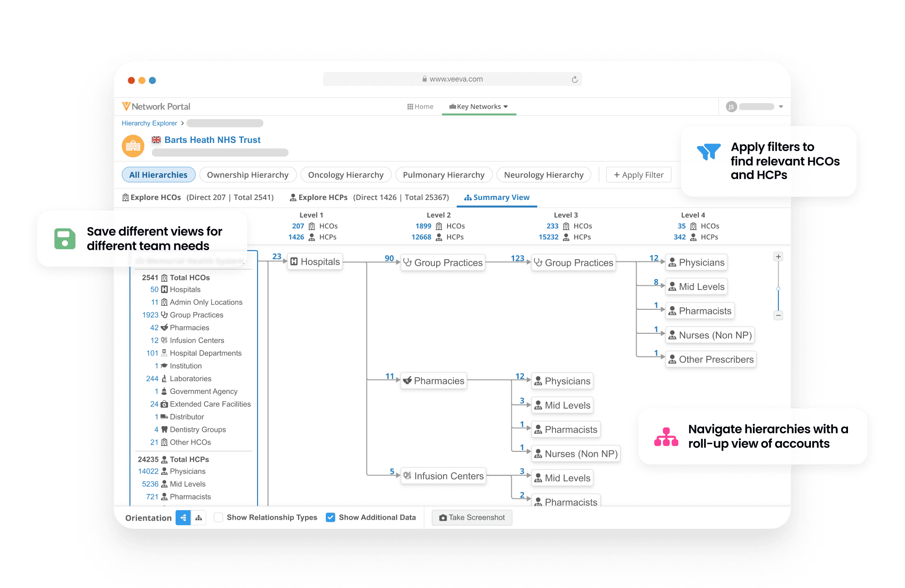The image size is (905, 588).
Task: Switch to Explore HCOs tab
Action: click(198, 197)
